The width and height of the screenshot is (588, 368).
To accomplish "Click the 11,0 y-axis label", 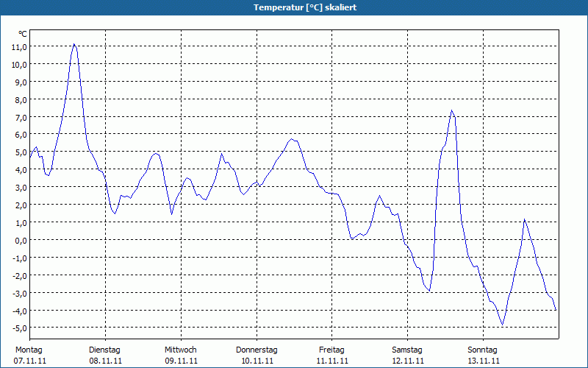I will click(19, 47).
